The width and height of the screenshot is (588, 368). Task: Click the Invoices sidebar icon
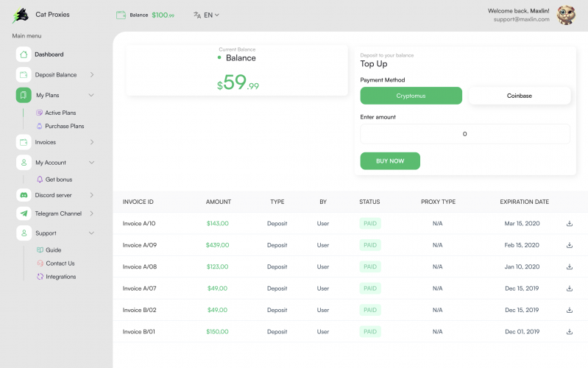pyautogui.click(x=24, y=142)
